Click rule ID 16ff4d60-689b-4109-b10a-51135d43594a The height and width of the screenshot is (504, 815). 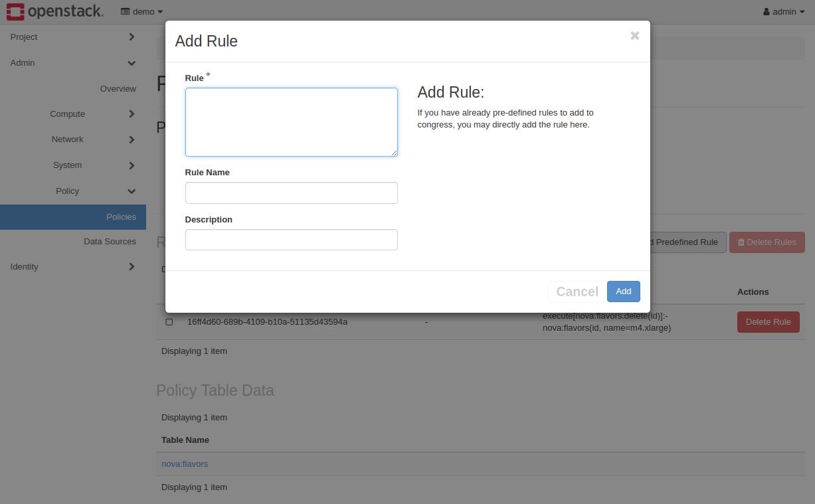(267, 322)
